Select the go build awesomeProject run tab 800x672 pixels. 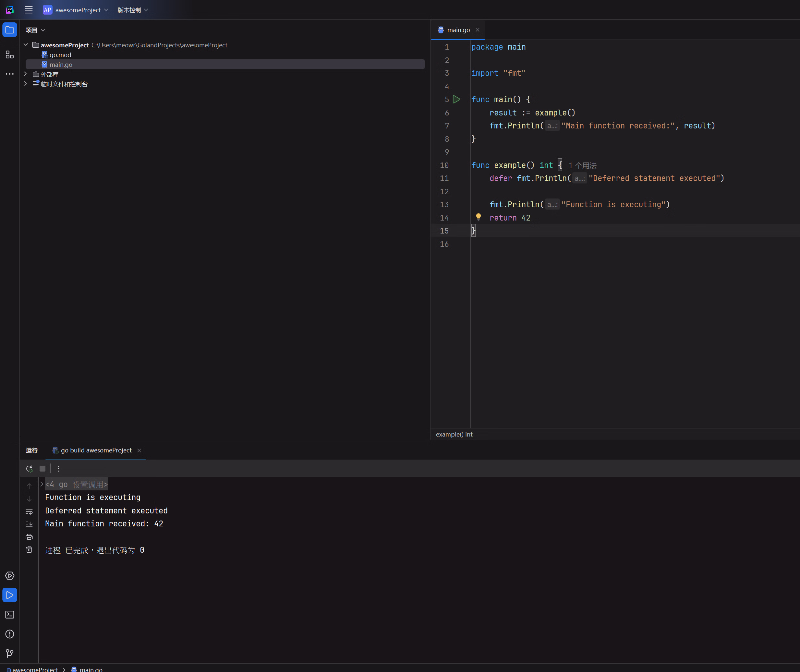tap(96, 450)
